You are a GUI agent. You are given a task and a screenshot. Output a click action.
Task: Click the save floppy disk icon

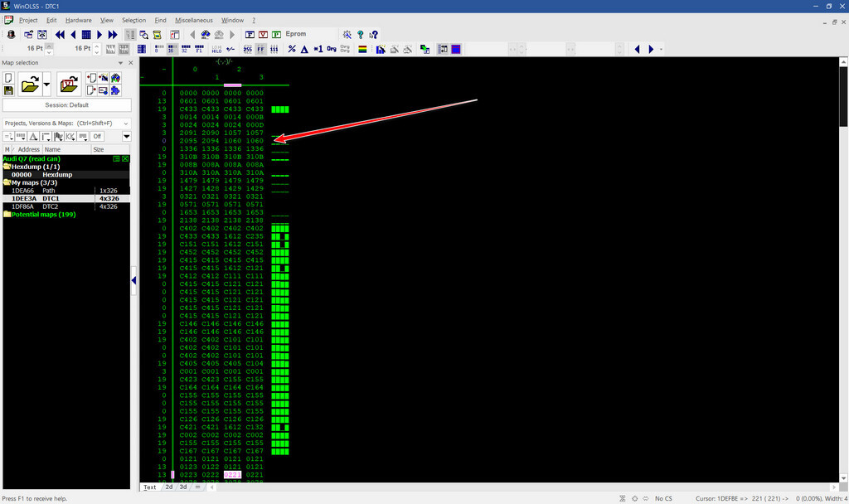pyautogui.click(x=8, y=90)
